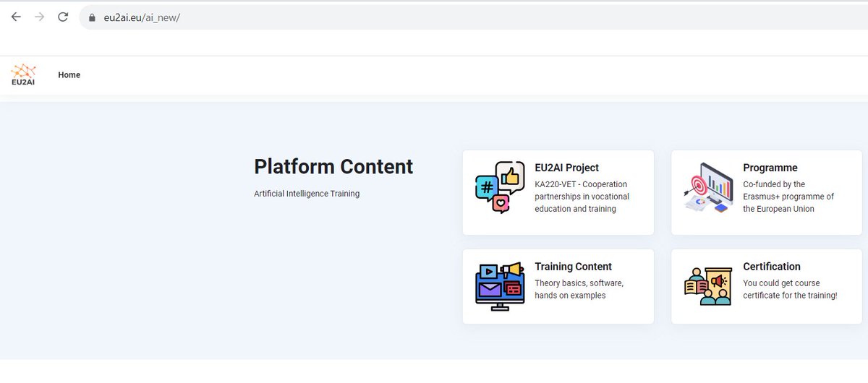
Task: Click the course certificate description text
Action: (x=790, y=289)
